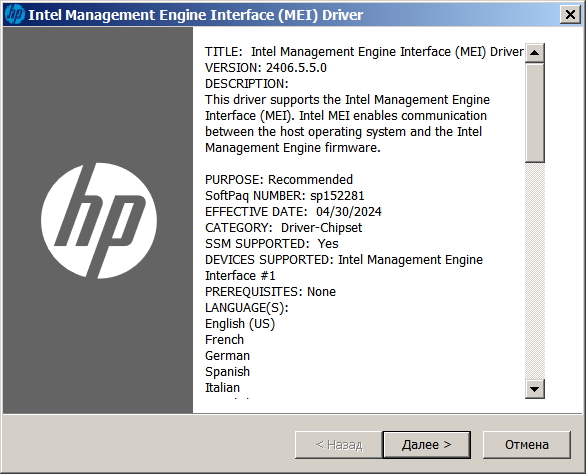The image size is (586, 474).
Task: Click the 'DESCRIPTION:' heading text
Action: 247,84
